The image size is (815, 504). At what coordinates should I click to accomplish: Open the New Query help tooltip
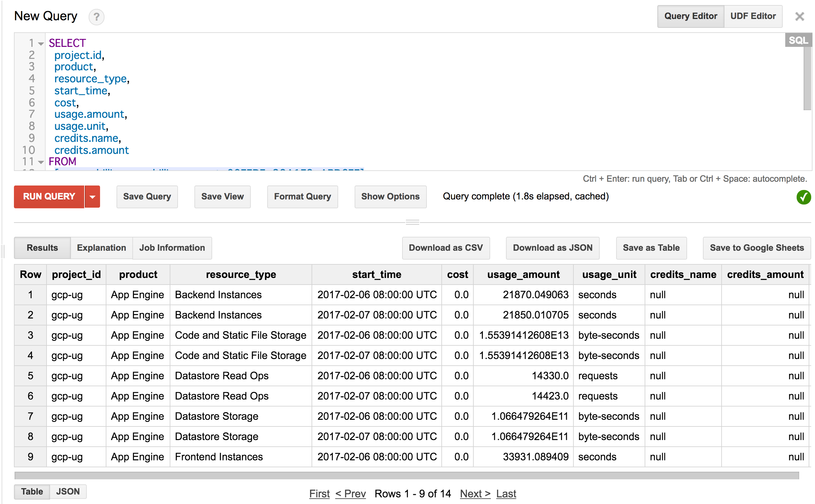coord(96,16)
